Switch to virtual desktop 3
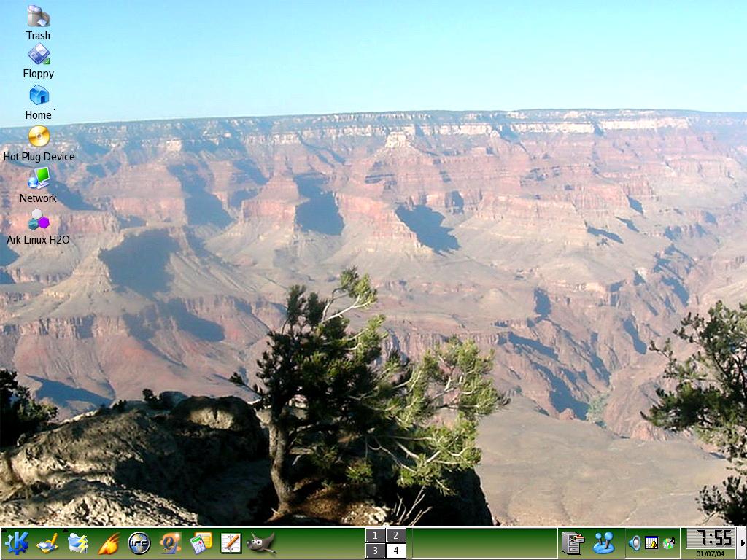 pyautogui.click(x=376, y=551)
